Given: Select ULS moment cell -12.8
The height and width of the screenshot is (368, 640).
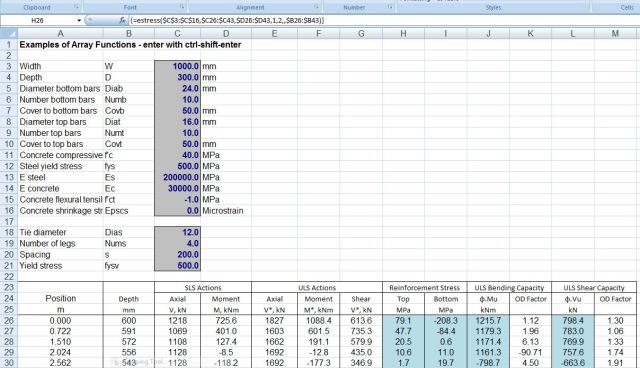Looking at the screenshot, I should click(318, 352).
